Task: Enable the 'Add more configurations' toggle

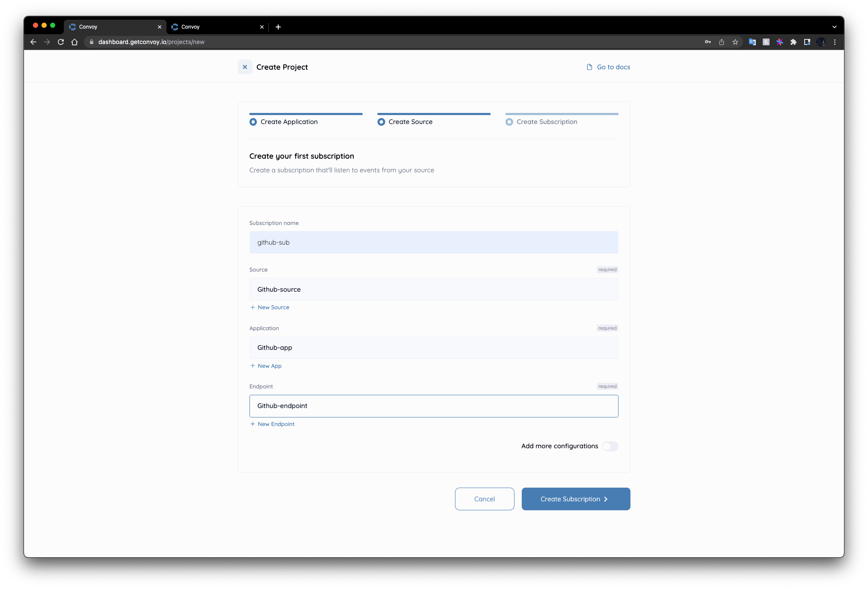Action: (x=610, y=446)
